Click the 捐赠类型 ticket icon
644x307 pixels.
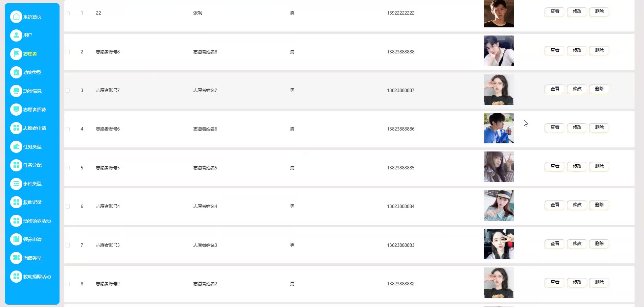point(16,258)
